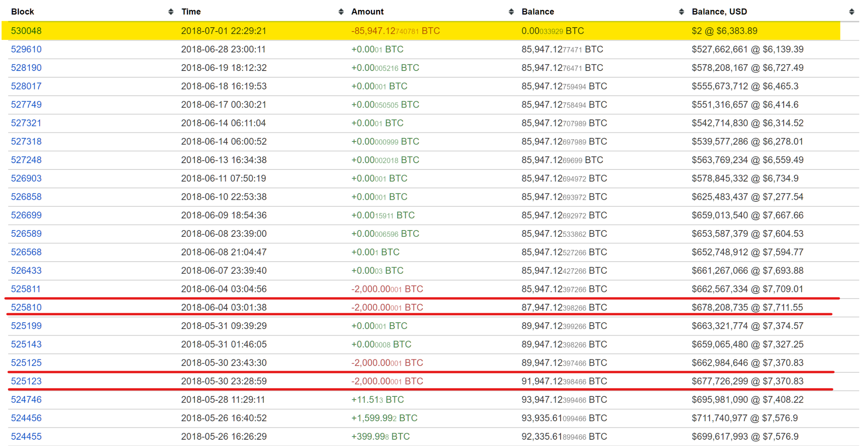Click the Balance, USD column header text
The image size is (868, 446).
click(719, 12)
